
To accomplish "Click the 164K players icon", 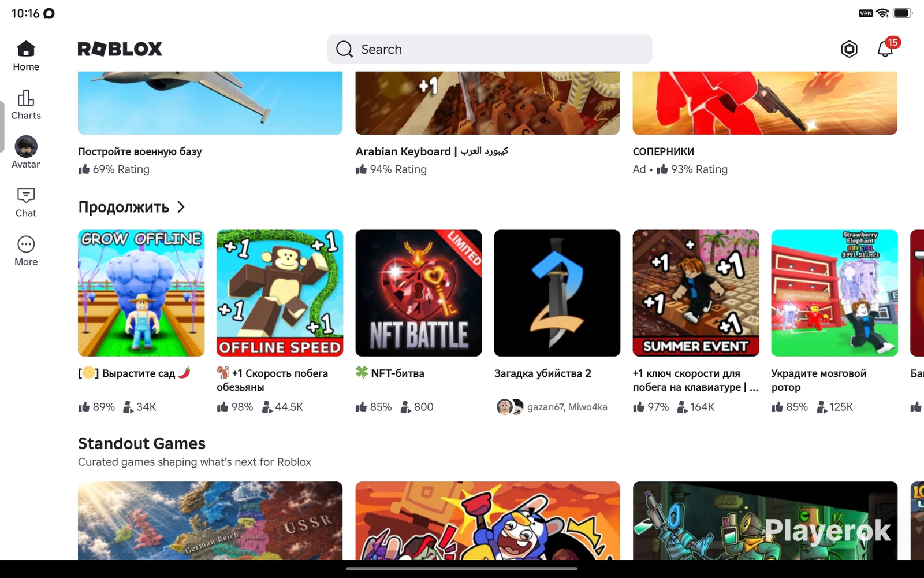I will click(x=682, y=407).
